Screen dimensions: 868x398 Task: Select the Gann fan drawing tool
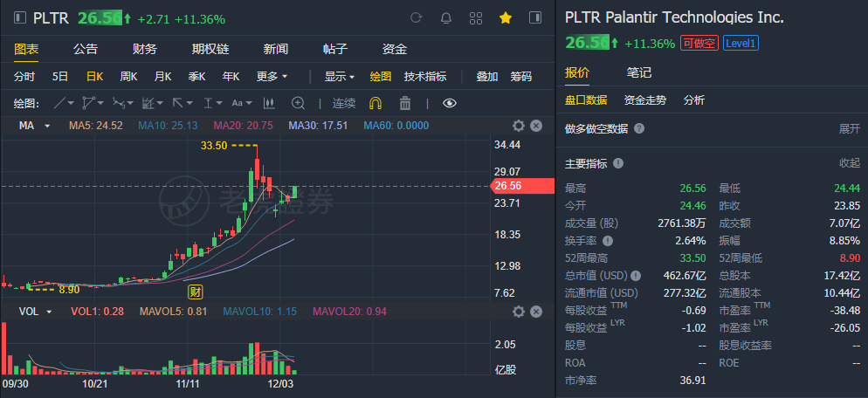(148, 103)
